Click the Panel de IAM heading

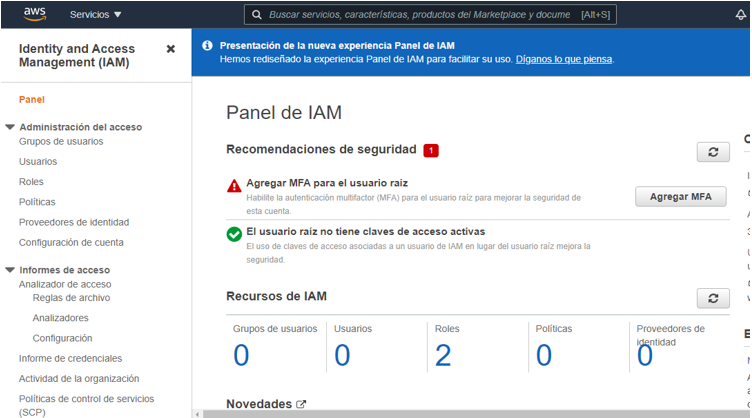pyautogui.click(x=284, y=113)
